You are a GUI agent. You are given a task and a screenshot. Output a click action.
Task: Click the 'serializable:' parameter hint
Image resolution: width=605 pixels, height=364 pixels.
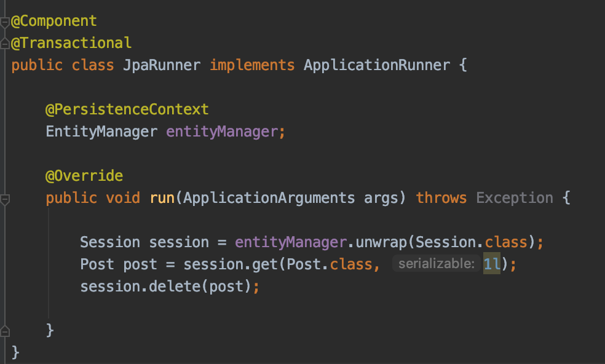(436, 264)
